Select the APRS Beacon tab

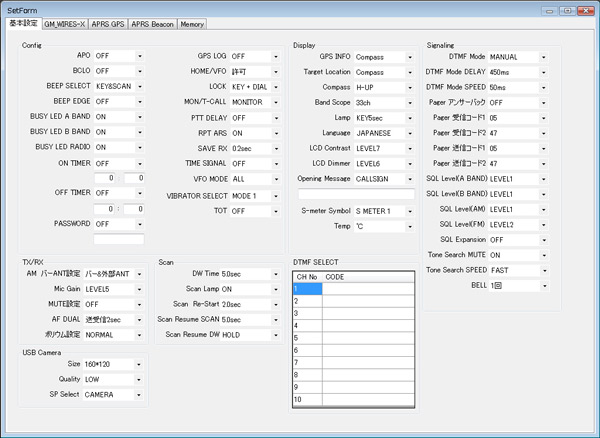(153, 23)
